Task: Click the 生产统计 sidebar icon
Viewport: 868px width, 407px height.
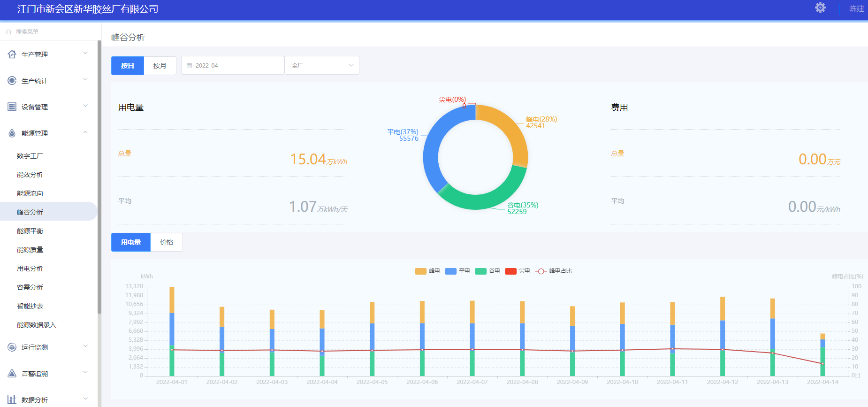Action: pos(12,81)
